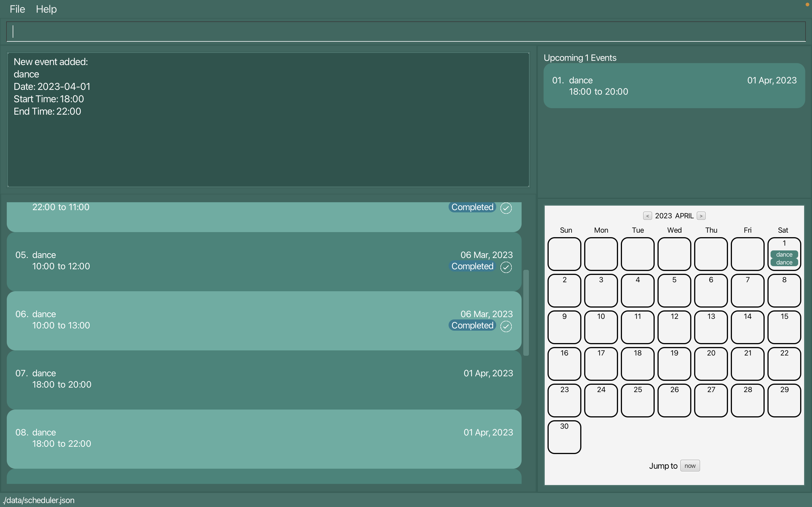Click Completed badge on event 06

[x=472, y=325]
